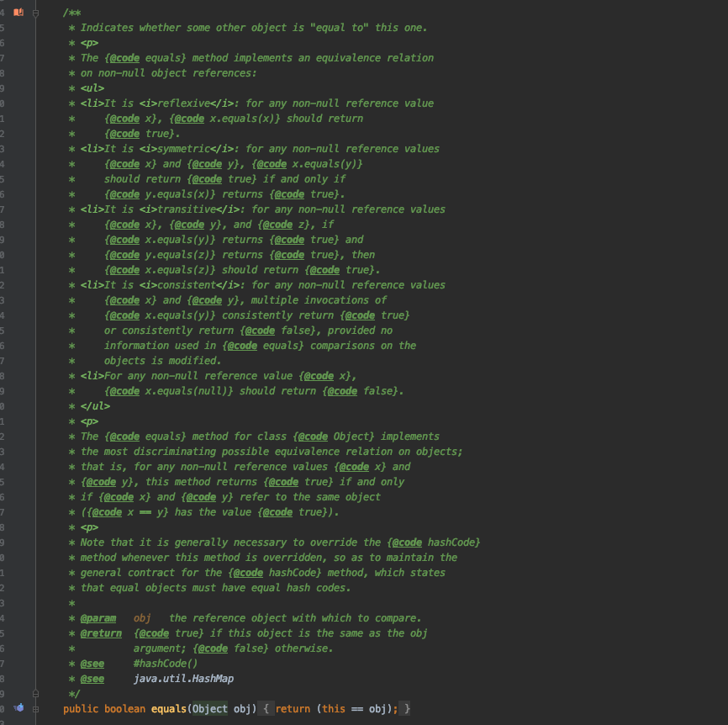Click the overridden-method gutter icon beside equals
Screen dimensions: 728x725
[18, 708]
